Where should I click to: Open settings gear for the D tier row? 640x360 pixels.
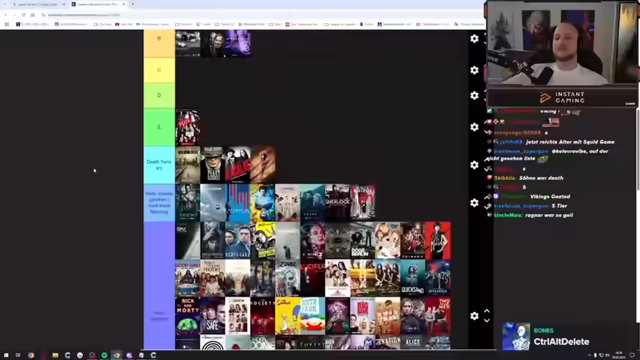click(x=474, y=96)
